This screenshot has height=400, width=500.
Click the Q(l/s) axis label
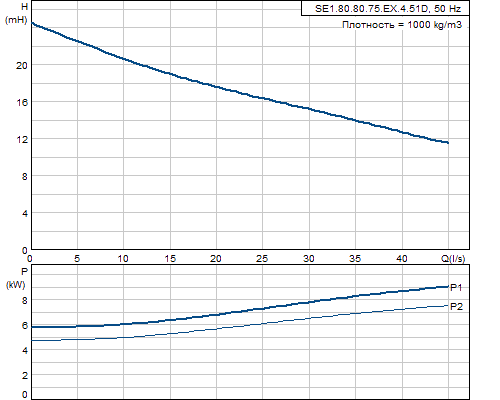(x=453, y=258)
